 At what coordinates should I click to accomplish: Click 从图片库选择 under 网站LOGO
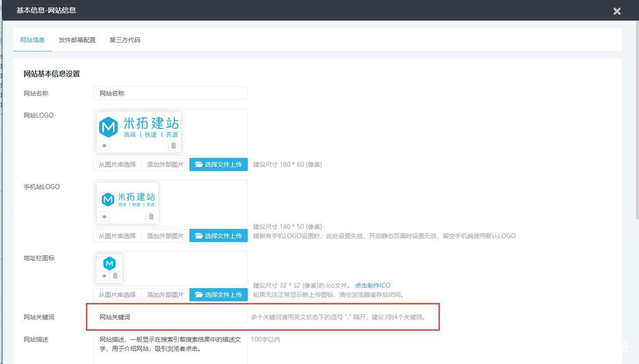tap(117, 164)
